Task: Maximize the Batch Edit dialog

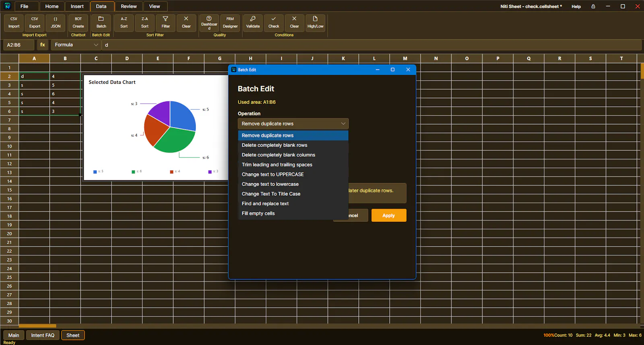Action: [392, 70]
